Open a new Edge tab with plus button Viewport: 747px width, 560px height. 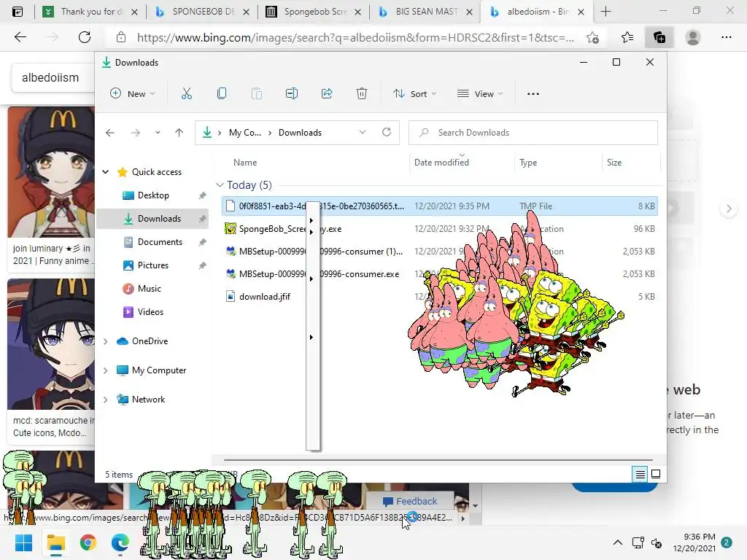[x=605, y=12]
